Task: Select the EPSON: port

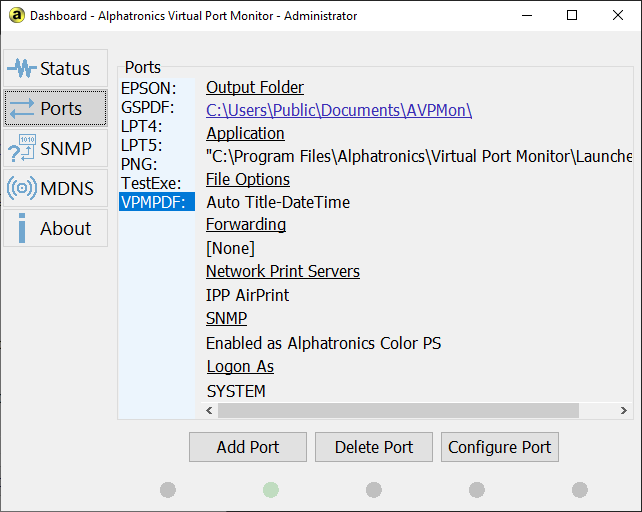Action: tap(148, 88)
